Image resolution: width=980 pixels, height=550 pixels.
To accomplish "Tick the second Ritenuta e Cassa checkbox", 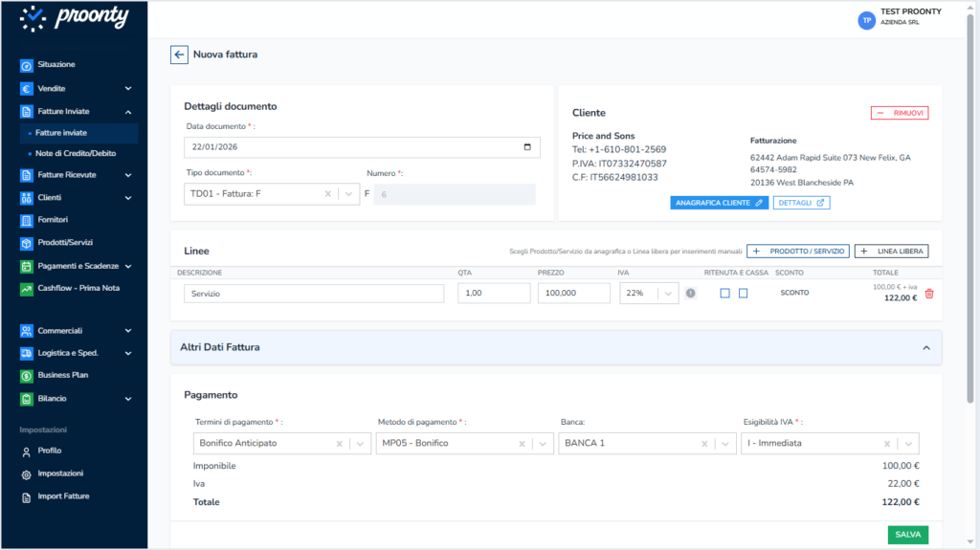I will [743, 294].
